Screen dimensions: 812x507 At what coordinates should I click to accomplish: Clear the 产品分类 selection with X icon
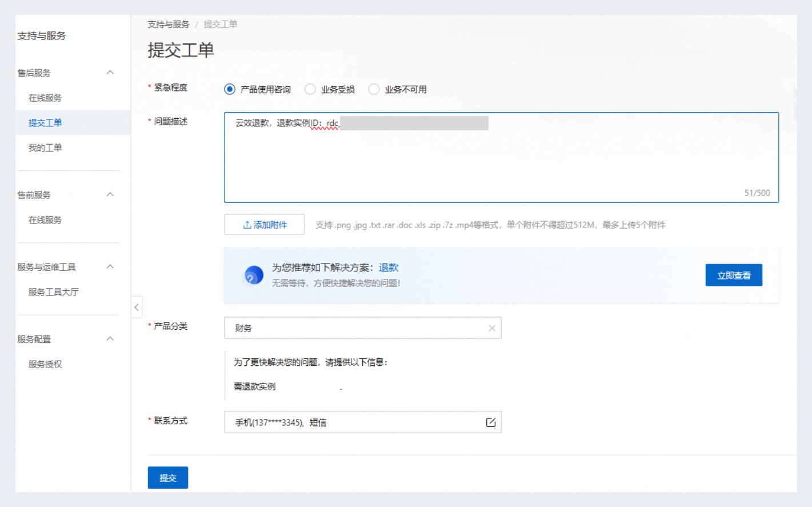[492, 328]
